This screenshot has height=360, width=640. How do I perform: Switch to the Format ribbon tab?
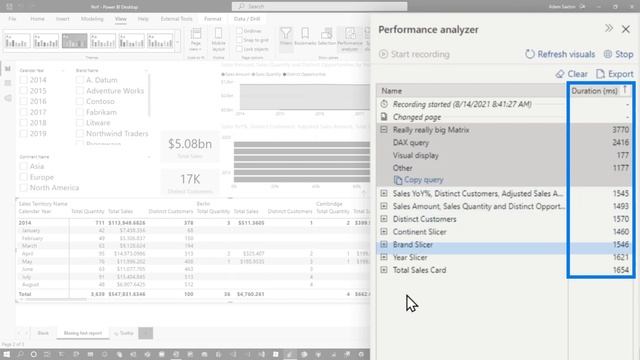(x=213, y=19)
